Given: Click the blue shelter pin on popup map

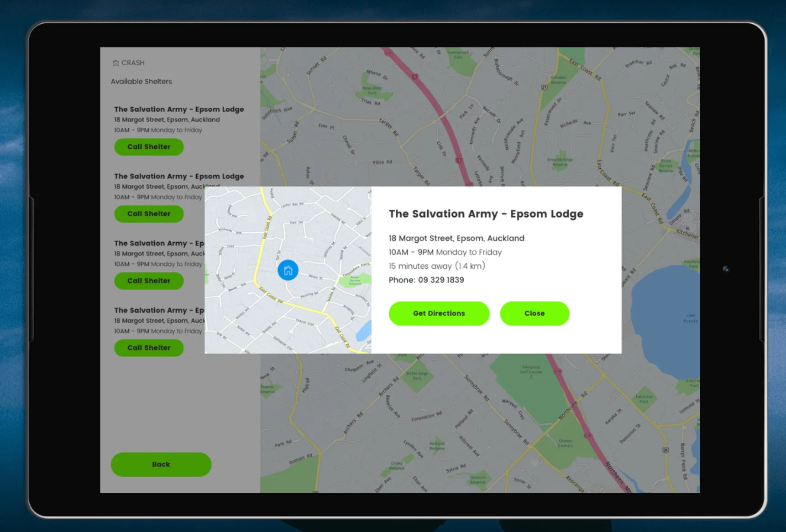Looking at the screenshot, I should click(288, 270).
